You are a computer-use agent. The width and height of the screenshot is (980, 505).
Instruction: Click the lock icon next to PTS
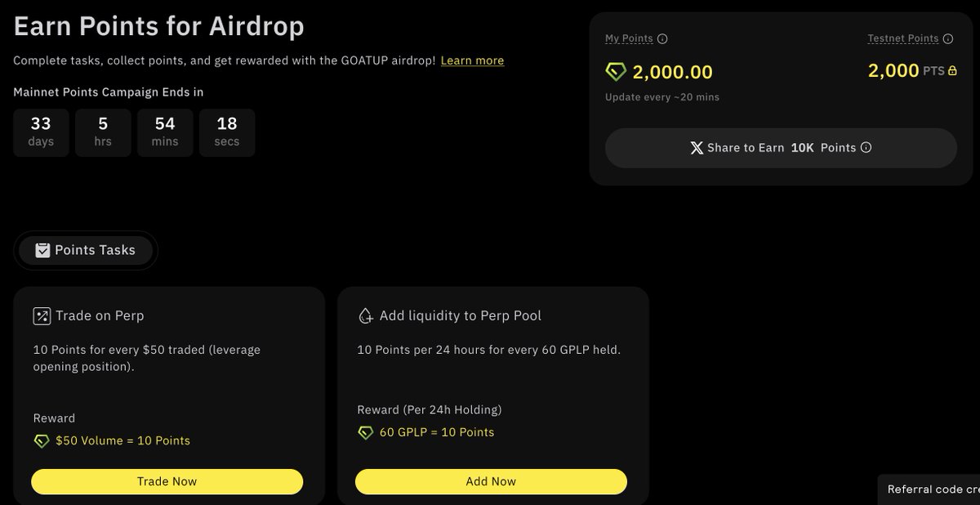[x=951, y=71]
